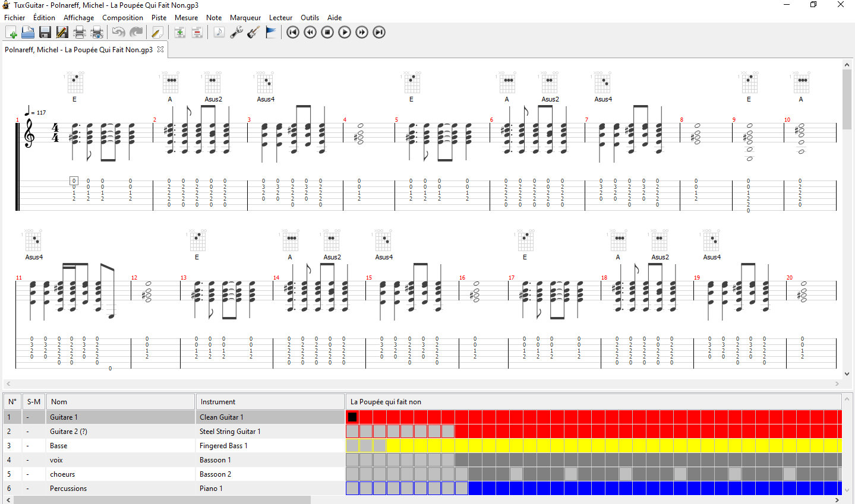
Task: Select the Basse track name
Action: pyautogui.click(x=58, y=446)
